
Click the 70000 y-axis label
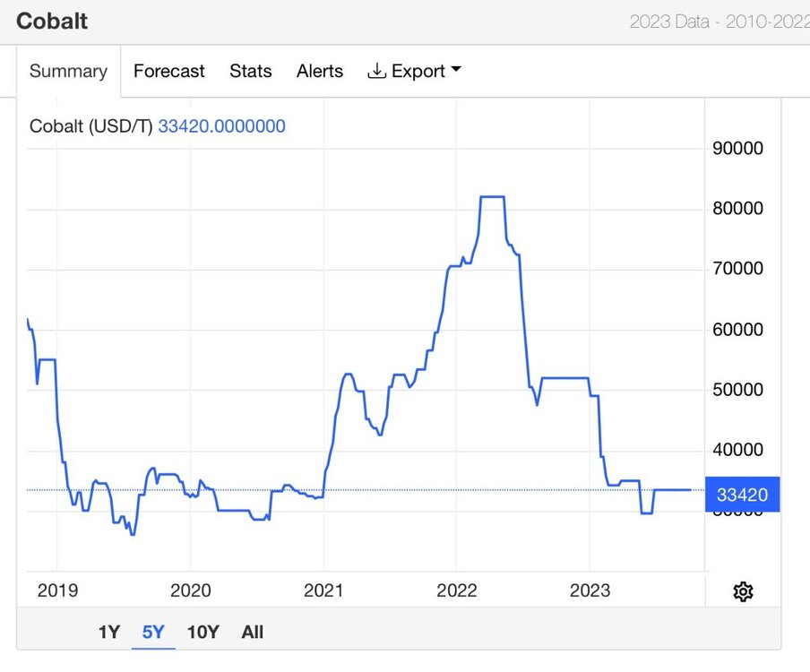click(x=737, y=269)
